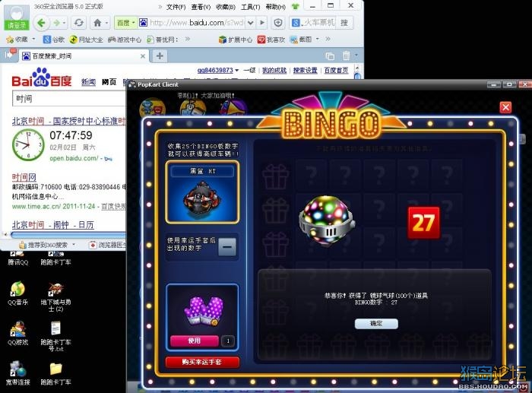Open the 时间网 search result
Viewport: 532px width, 393px height.
[x=24, y=177]
